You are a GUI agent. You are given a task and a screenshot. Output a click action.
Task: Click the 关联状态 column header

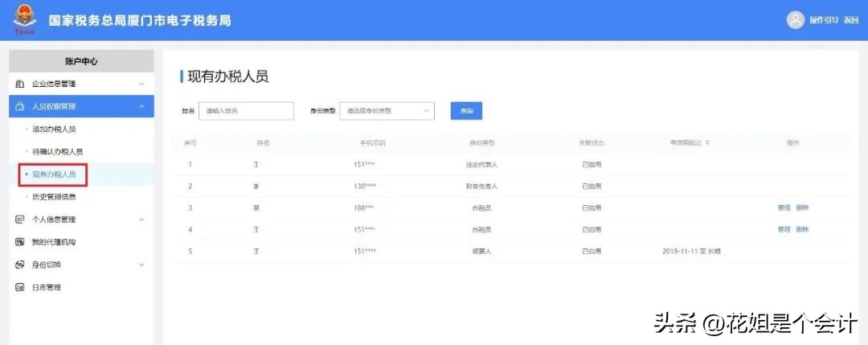point(592,143)
